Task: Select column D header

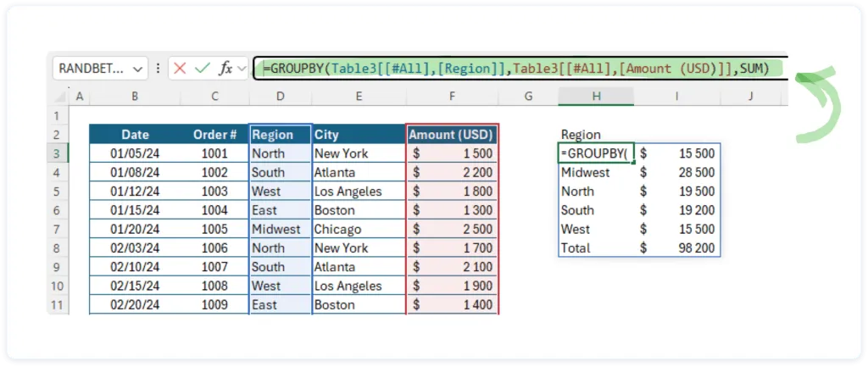Action: [281, 97]
